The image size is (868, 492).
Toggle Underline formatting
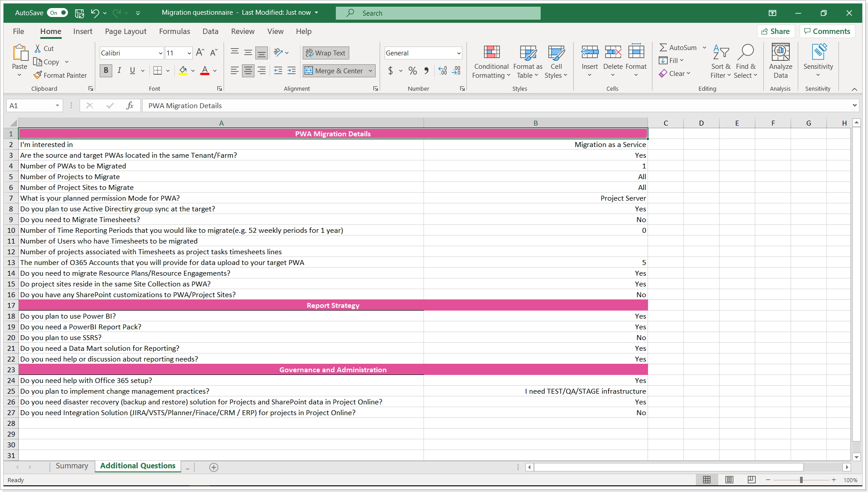tap(132, 71)
